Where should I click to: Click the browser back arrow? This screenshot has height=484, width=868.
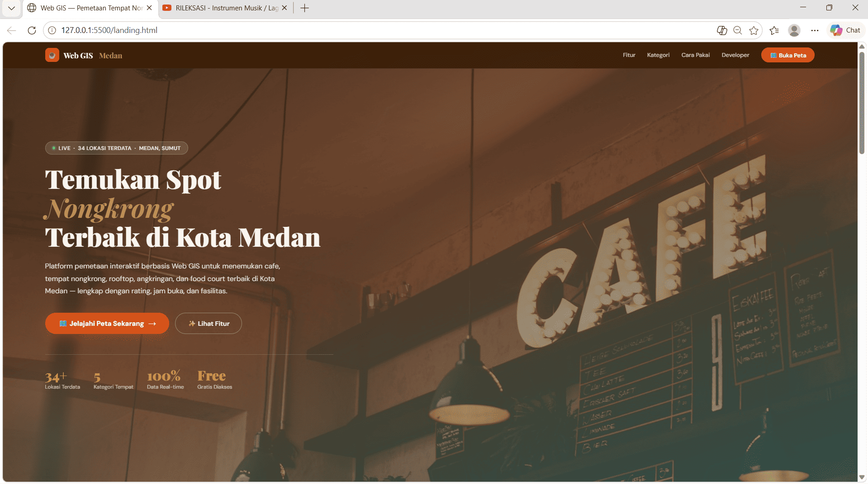click(x=12, y=30)
